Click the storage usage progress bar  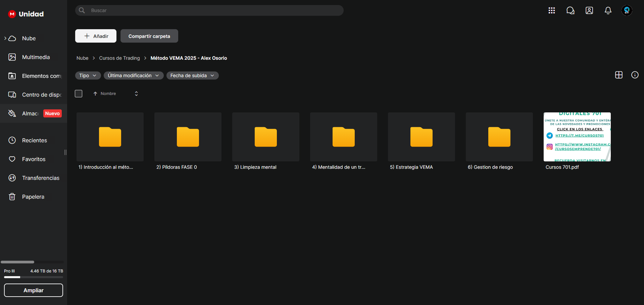34,277
